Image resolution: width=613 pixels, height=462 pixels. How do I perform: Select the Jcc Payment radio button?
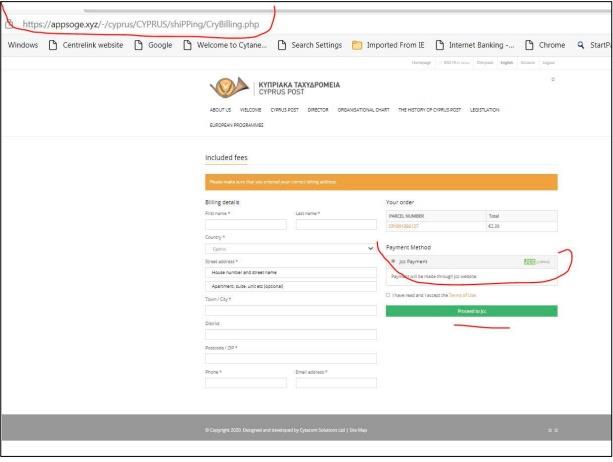click(x=392, y=261)
